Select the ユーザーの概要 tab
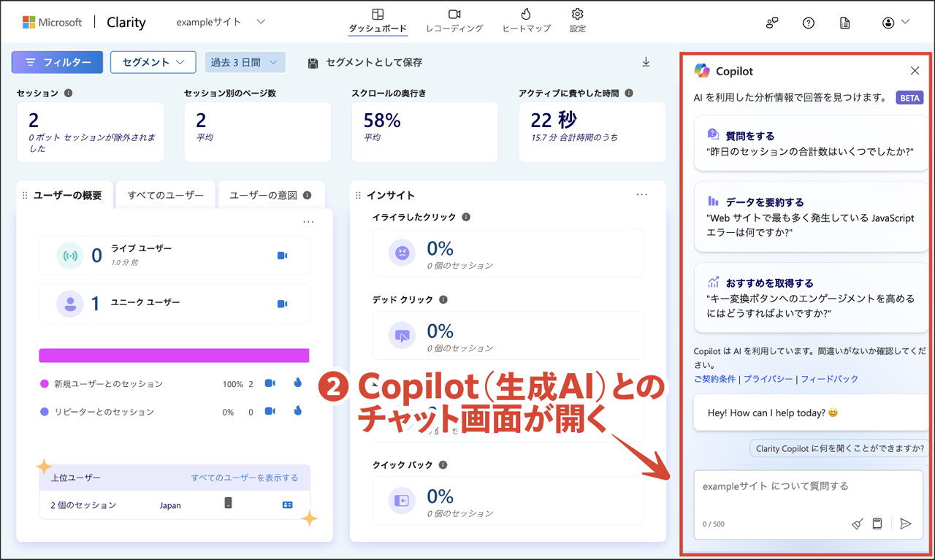This screenshot has height=560, width=935. 68,195
